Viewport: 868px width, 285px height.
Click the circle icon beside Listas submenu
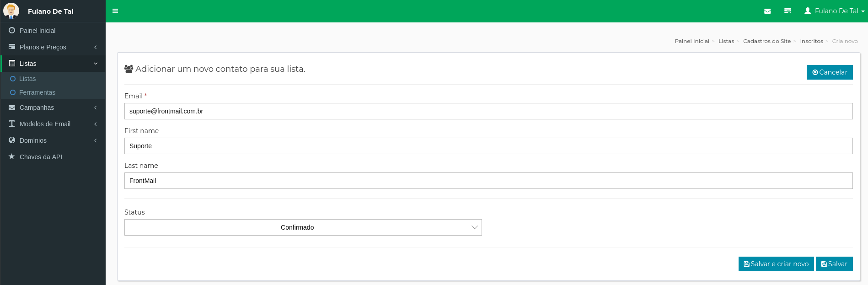(x=13, y=79)
